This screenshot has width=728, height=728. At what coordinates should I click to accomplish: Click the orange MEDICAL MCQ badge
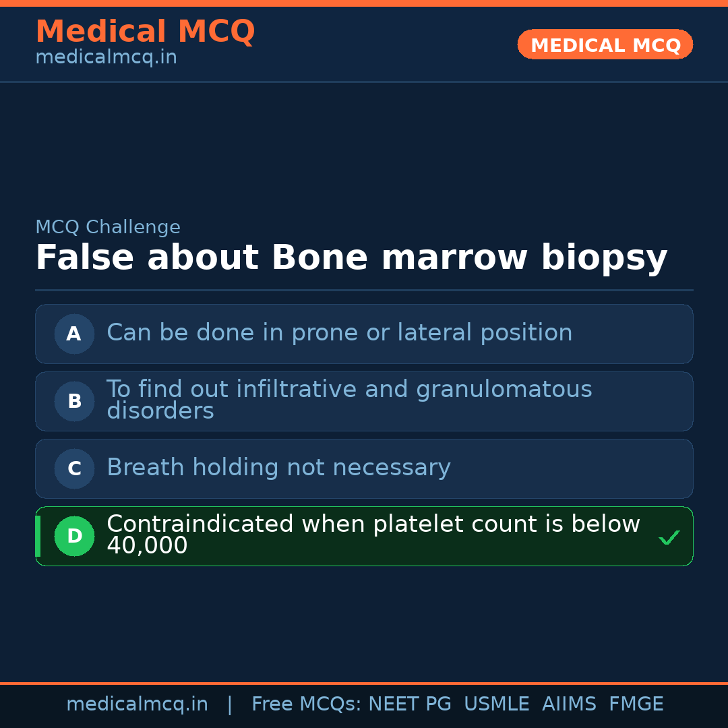pyautogui.click(x=605, y=44)
